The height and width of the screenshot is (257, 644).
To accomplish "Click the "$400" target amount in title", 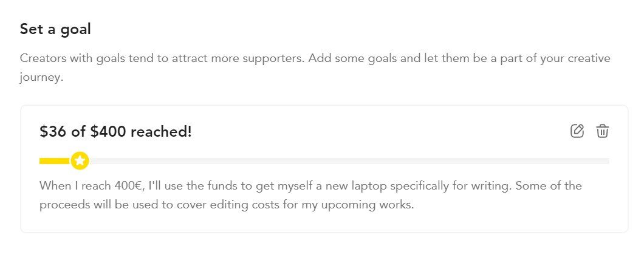I will [109, 132].
